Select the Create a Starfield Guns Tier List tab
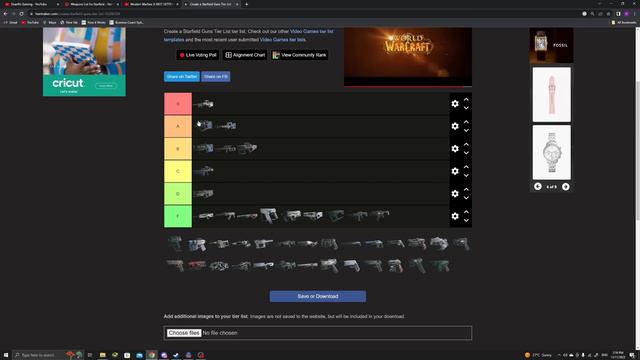Image resolution: width=640 pixels, height=360 pixels. tap(211, 4)
